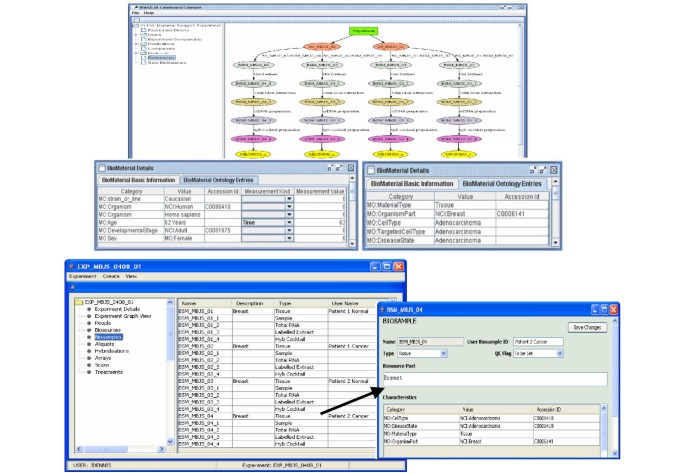Viewport: 685px width, 473px height.
Task: Click the Measurement Value column header
Action: tap(320, 191)
